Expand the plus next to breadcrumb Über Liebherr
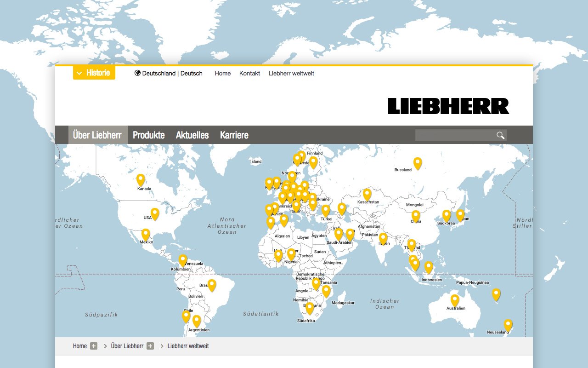Screen dimensions: 588x368 coord(150,346)
